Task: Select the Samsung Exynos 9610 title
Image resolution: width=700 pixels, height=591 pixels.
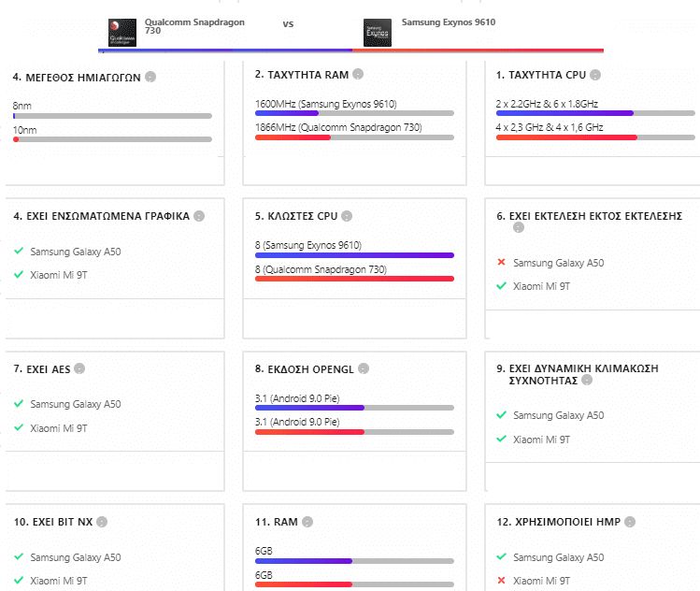Action: pyautogui.click(x=449, y=22)
